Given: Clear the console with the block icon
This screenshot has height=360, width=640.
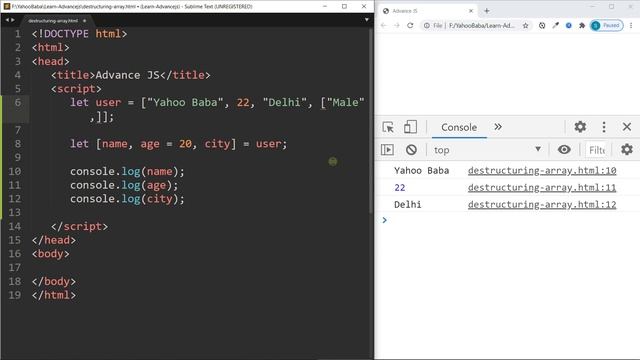Looking at the screenshot, I should coord(411,150).
